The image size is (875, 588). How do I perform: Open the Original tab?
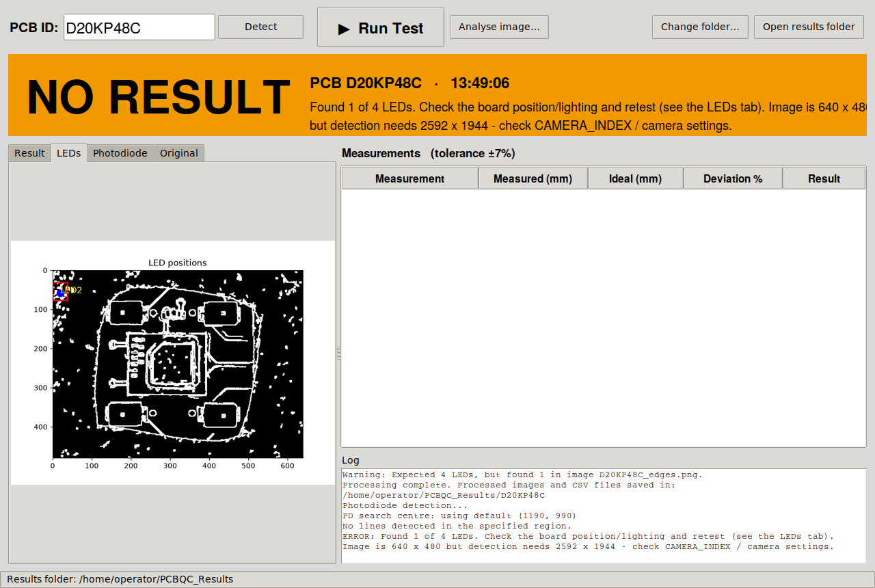coord(179,153)
